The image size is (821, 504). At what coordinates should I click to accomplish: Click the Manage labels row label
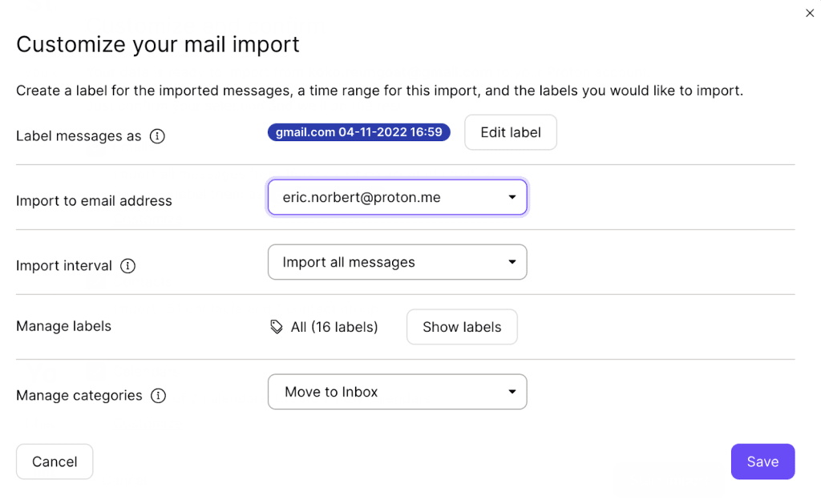(x=63, y=326)
